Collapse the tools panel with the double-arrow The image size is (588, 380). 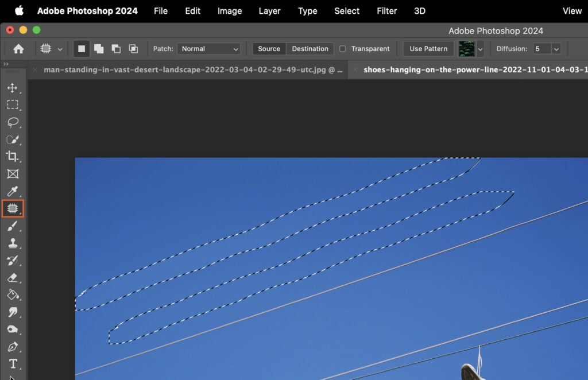[6, 64]
